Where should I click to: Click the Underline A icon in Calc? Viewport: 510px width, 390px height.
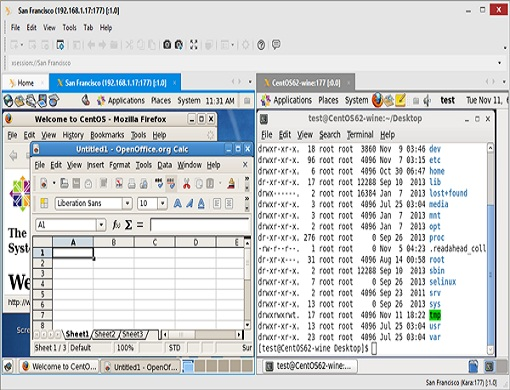pyautogui.click(x=201, y=203)
